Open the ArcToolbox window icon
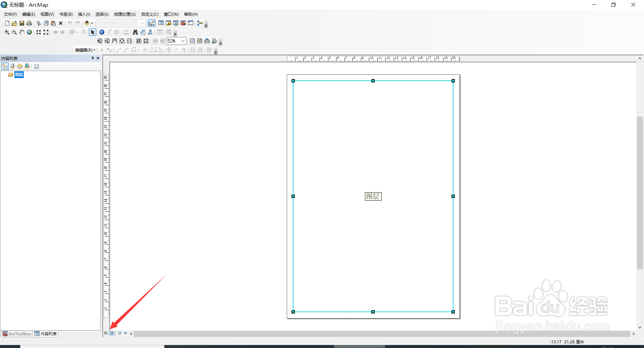 pyautogui.click(x=183, y=23)
